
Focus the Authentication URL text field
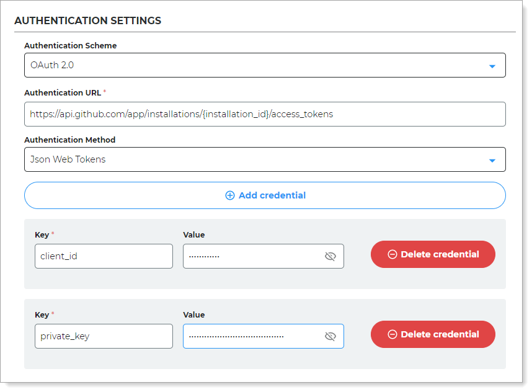265,114
